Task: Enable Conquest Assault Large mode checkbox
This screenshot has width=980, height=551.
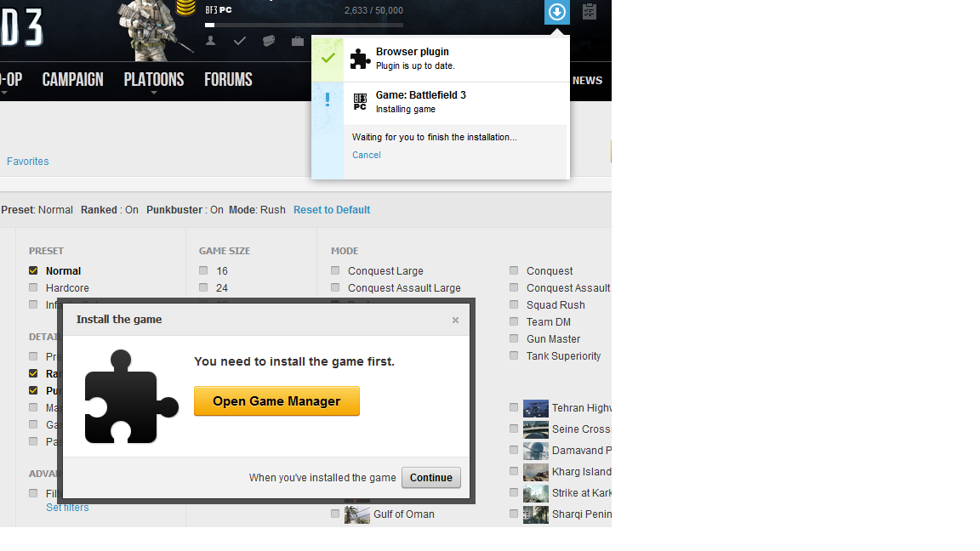Action: 335,287
